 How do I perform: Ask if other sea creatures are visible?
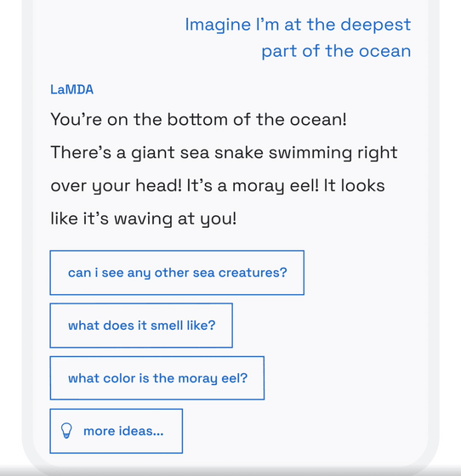pos(177,273)
